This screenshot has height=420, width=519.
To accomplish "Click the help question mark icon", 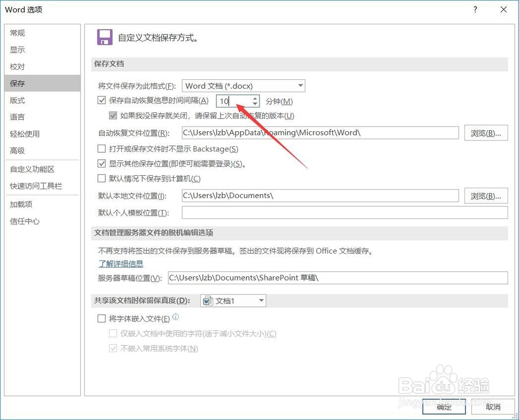I will (475, 9).
